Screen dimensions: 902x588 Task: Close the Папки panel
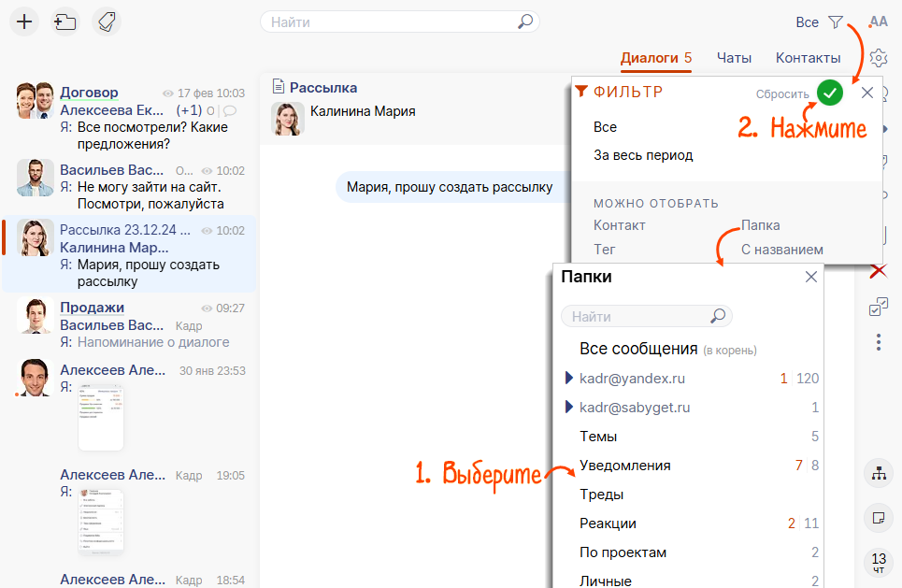click(x=811, y=277)
